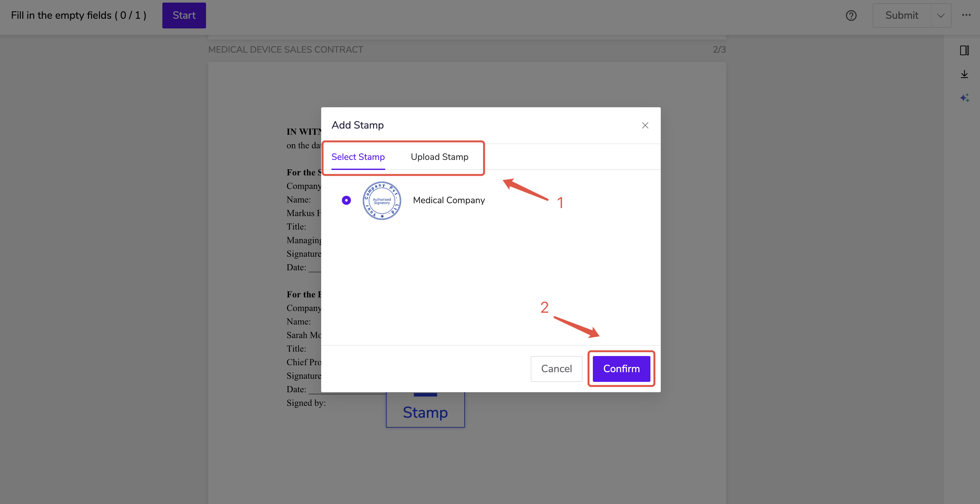Click the help question mark icon
980x504 pixels.
(x=851, y=16)
